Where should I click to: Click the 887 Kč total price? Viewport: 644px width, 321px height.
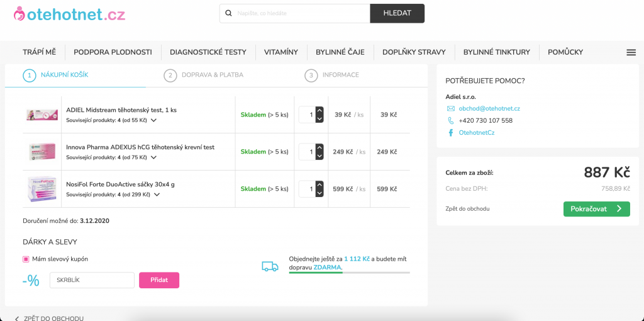pyautogui.click(x=607, y=172)
